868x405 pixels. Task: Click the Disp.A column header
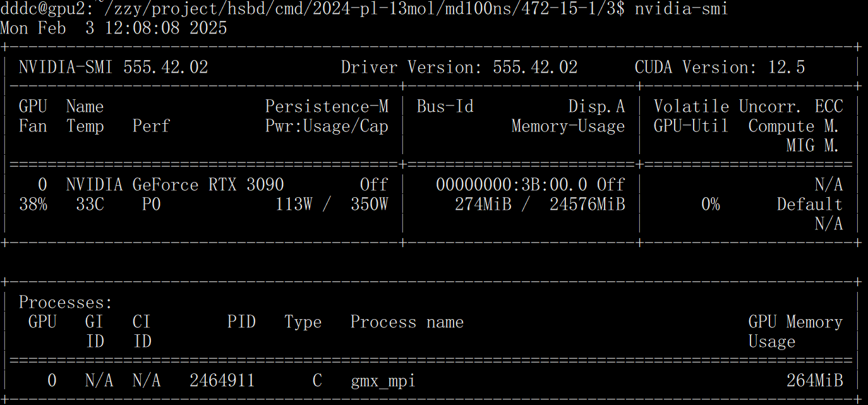coord(596,107)
